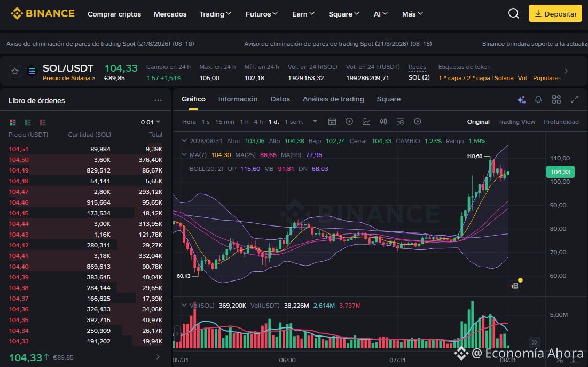Open the candlestick chart style icon
588x367 pixels.
[383, 122]
